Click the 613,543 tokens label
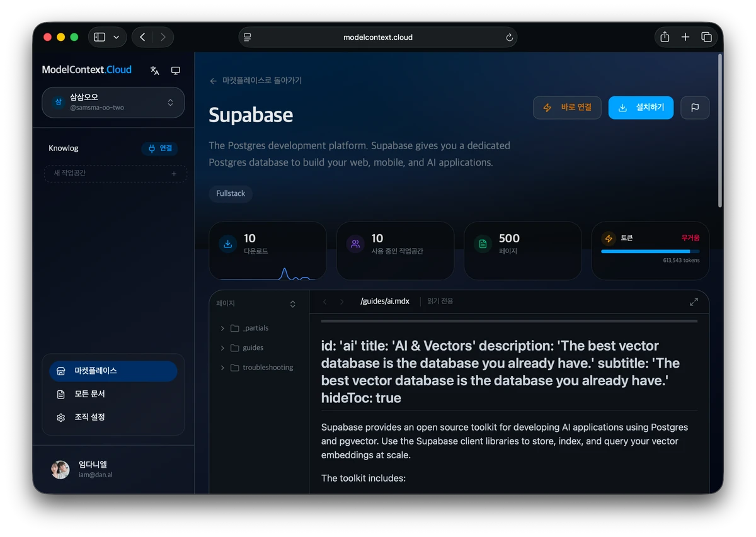Screen dimensions: 756x537 (x=681, y=261)
